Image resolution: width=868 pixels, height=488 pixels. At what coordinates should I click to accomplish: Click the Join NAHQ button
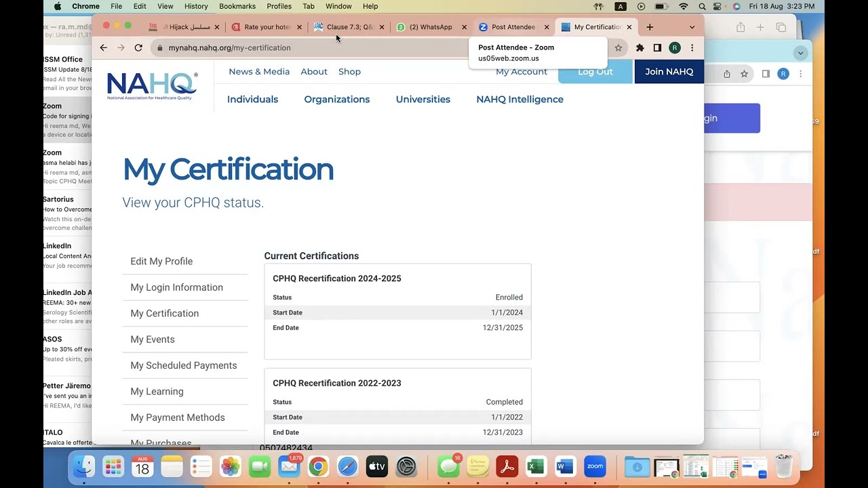(669, 72)
